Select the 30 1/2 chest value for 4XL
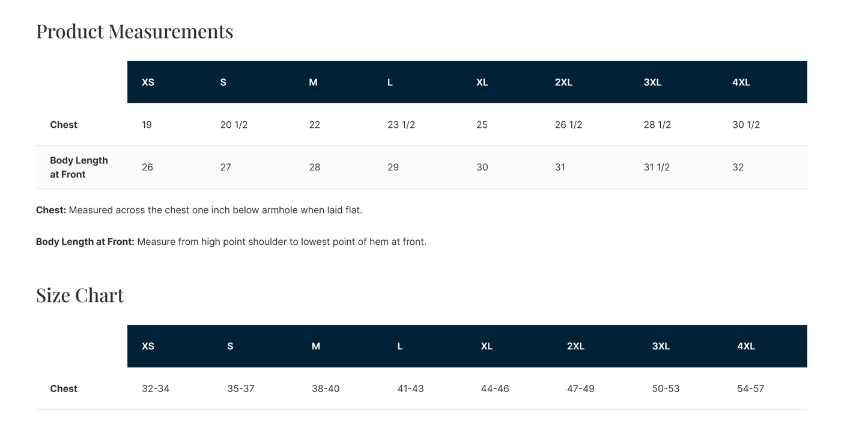 click(746, 125)
